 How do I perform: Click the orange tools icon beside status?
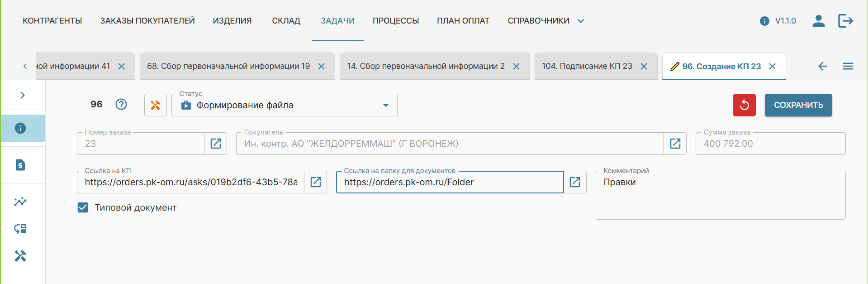click(155, 105)
